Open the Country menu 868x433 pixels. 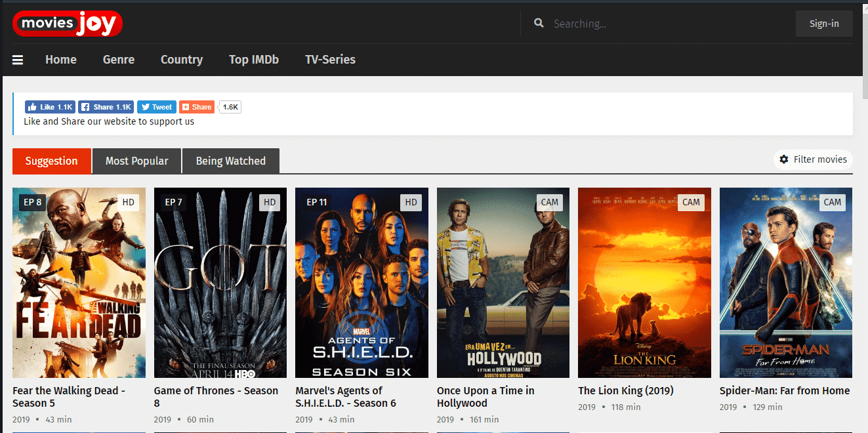coord(182,60)
